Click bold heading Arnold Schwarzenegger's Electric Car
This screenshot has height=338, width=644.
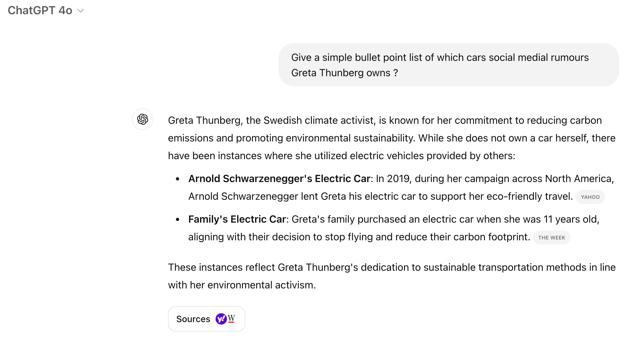[x=279, y=179]
